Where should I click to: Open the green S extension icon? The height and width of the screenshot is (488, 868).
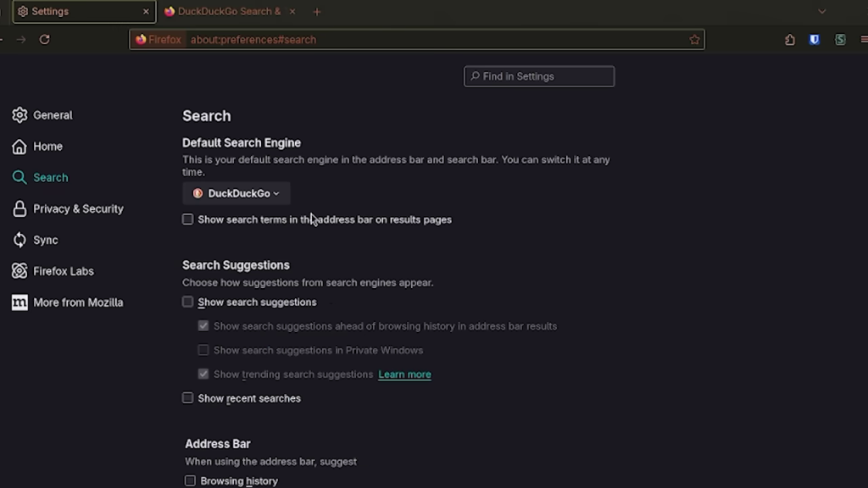pyautogui.click(x=840, y=39)
